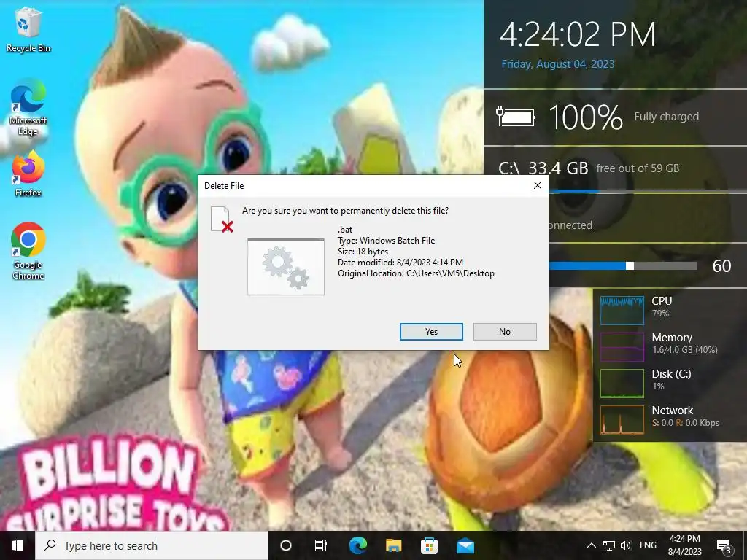The width and height of the screenshot is (747, 560).
Task: Confirm deletion with the Yes button
Action: pyautogui.click(x=431, y=332)
